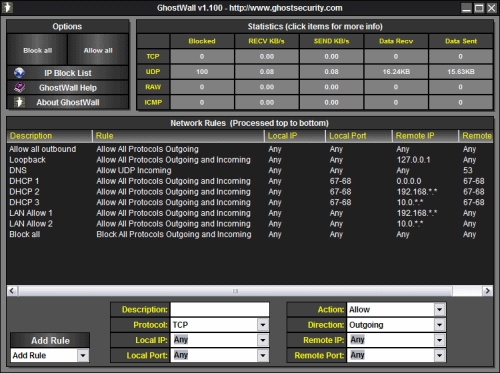
Task: Open About GhostWall
Action: tap(68, 102)
